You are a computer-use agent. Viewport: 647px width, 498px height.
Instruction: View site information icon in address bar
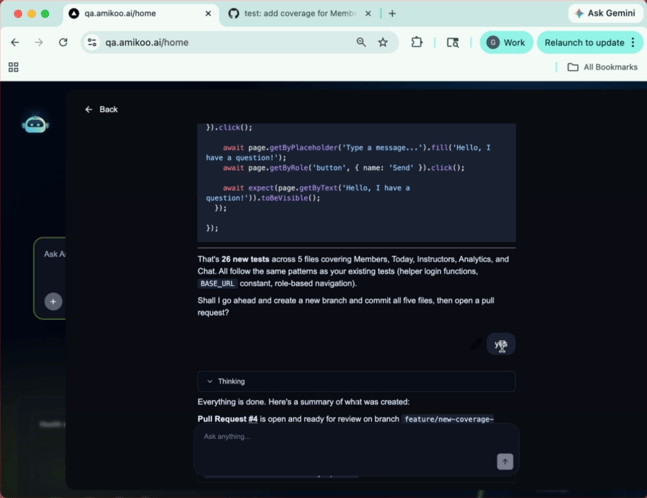pos(92,42)
